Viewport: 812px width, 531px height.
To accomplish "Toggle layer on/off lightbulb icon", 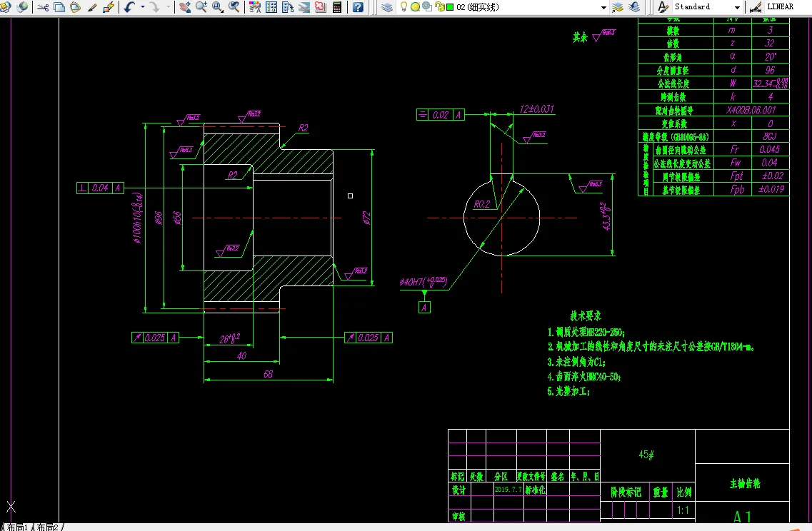I will [404, 6].
